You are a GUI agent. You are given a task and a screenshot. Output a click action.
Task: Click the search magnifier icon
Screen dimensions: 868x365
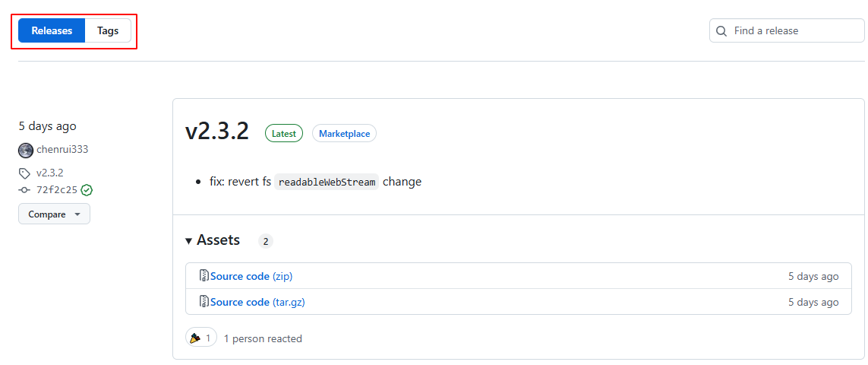click(x=721, y=31)
